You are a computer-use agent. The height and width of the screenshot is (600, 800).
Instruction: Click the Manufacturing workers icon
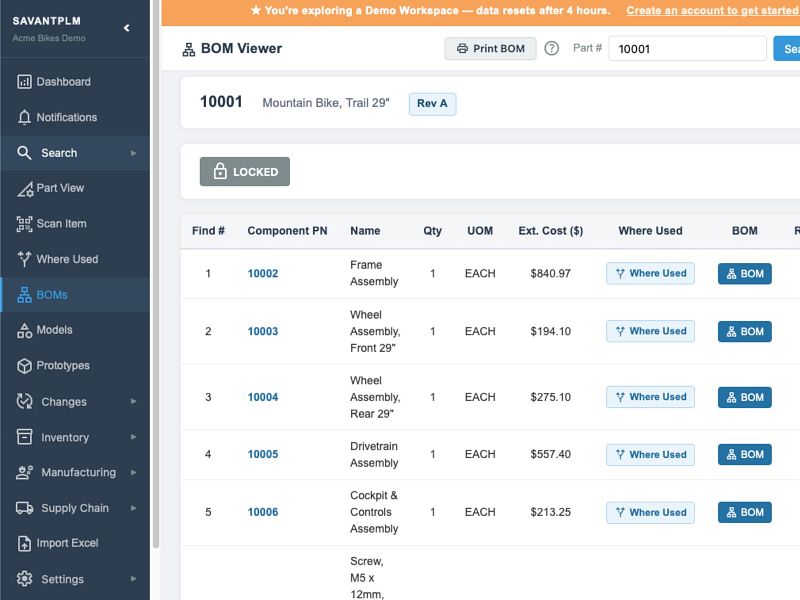click(x=24, y=472)
